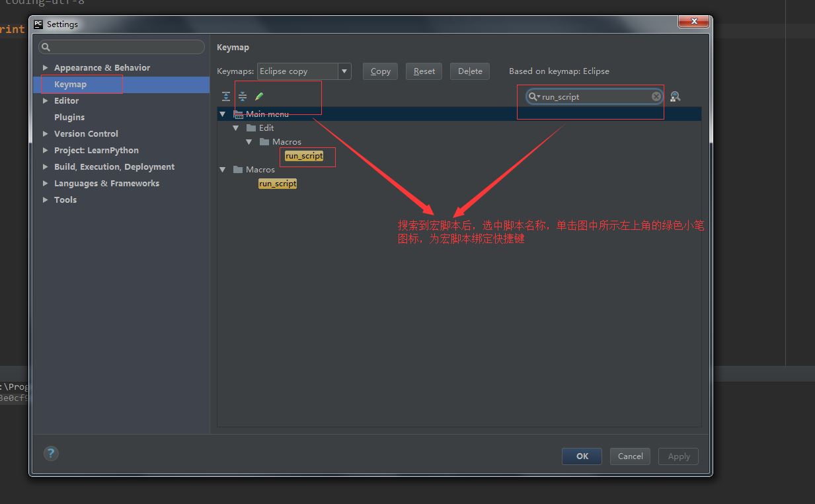
Task: Collapse the Macros node under Edit
Action: click(x=249, y=142)
